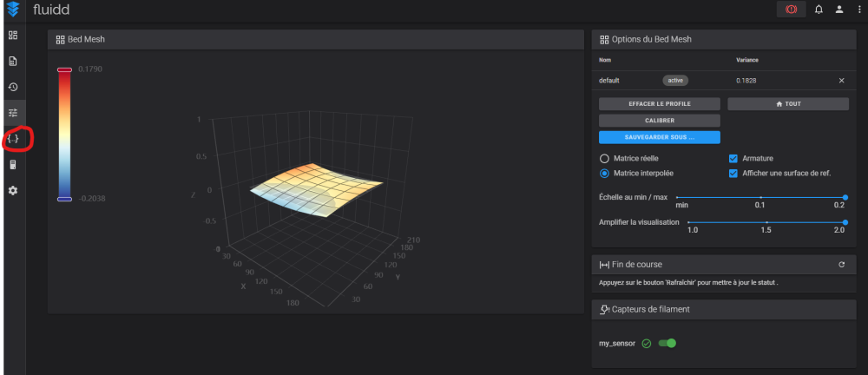This screenshot has height=375, width=868.
Task: Toggle the my_sensor filament switch
Action: pyautogui.click(x=667, y=344)
